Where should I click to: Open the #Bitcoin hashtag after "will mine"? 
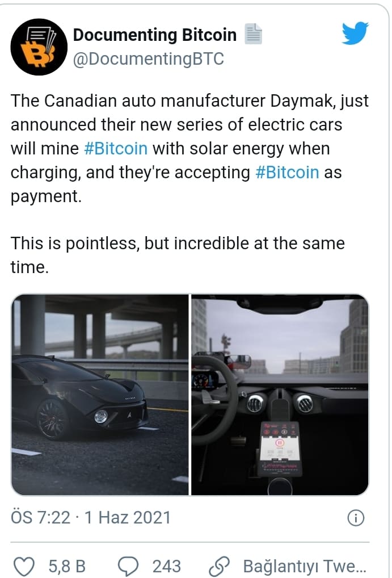tap(116, 149)
